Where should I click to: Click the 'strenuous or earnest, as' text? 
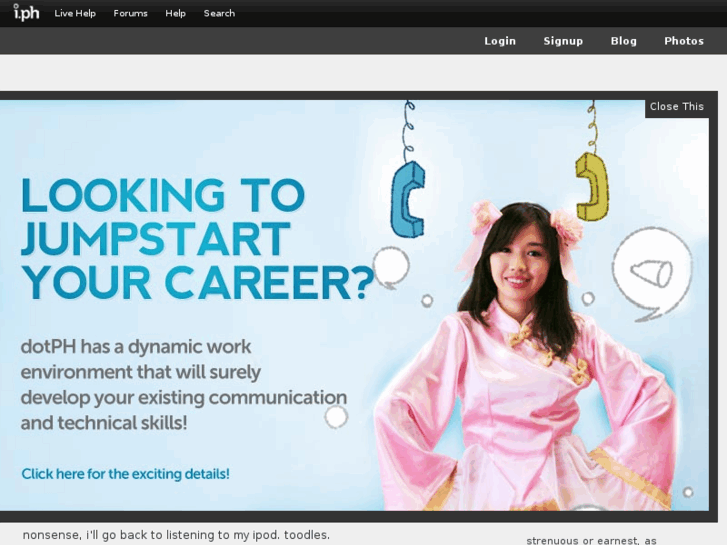591,540
